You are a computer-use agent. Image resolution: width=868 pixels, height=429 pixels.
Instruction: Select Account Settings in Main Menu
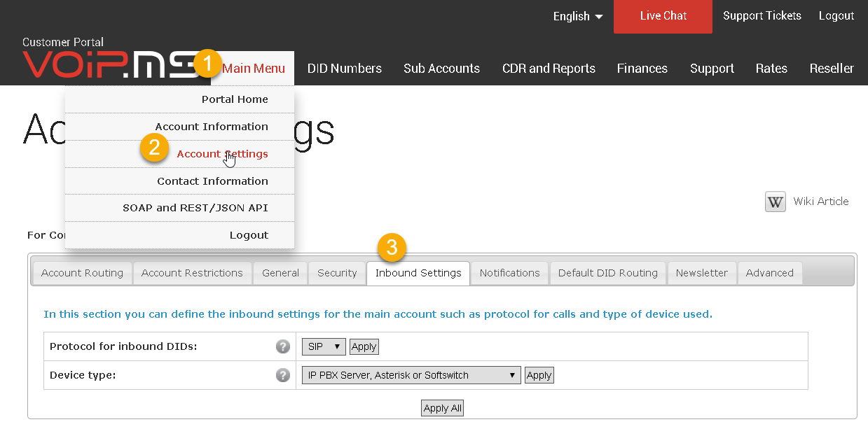coord(222,154)
